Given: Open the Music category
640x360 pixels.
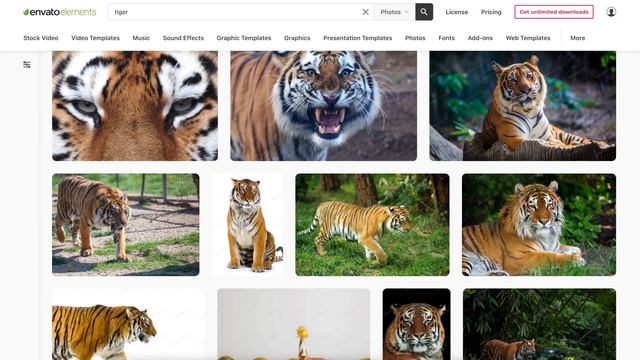Looking at the screenshot, I should point(141,38).
